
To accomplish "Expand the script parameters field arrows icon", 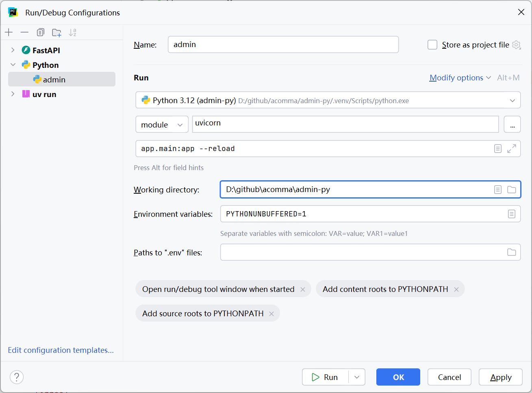I will pyautogui.click(x=512, y=149).
